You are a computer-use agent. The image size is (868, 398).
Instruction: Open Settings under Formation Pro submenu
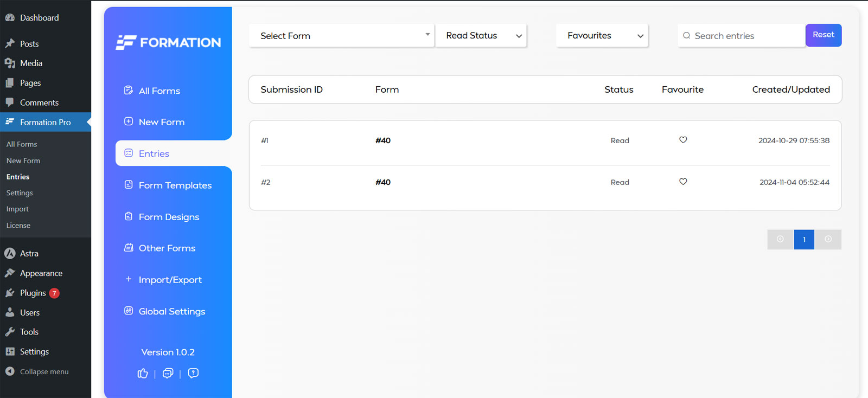point(20,193)
